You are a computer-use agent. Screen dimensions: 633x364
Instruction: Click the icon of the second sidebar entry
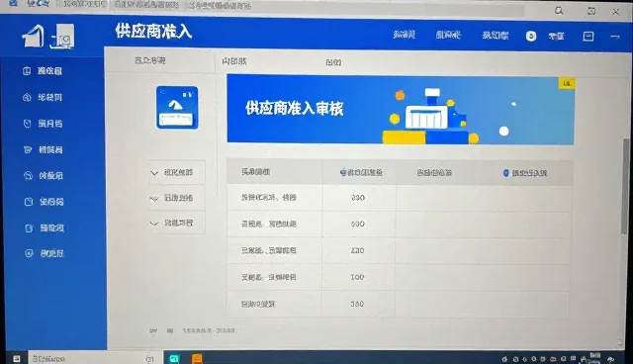pos(27,97)
